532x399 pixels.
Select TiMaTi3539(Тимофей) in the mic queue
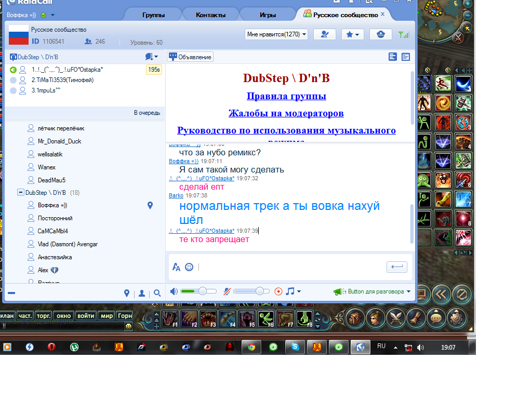[62, 80]
